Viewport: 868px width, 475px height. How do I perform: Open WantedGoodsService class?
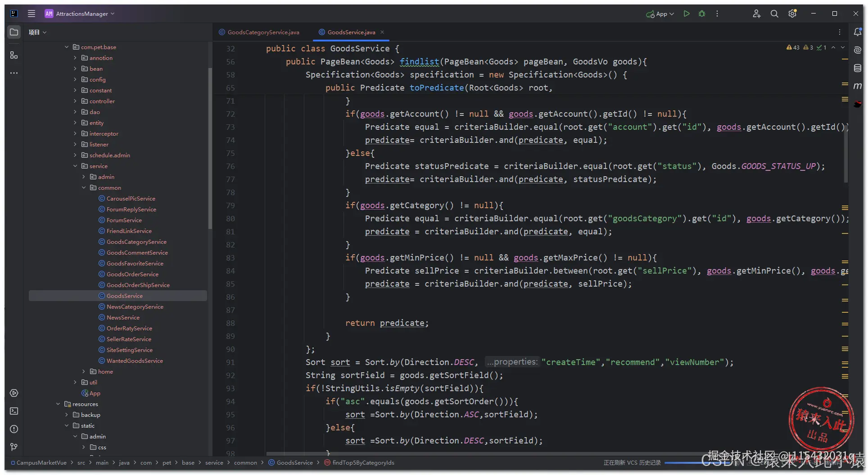[135, 361]
